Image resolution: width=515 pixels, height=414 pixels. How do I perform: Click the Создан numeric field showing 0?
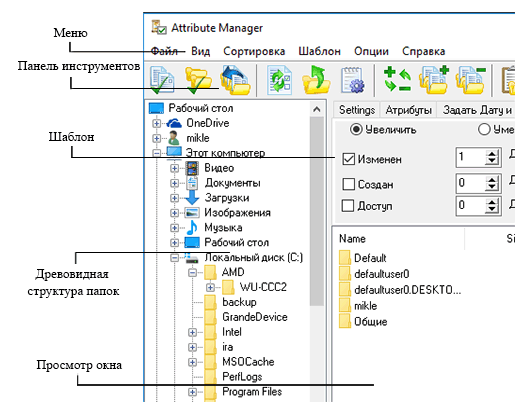[x=471, y=183]
